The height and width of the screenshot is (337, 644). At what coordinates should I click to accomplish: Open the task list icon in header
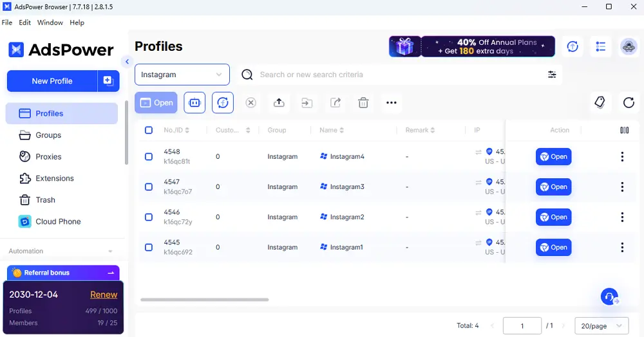pyautogui.click(x=600, y=46)
